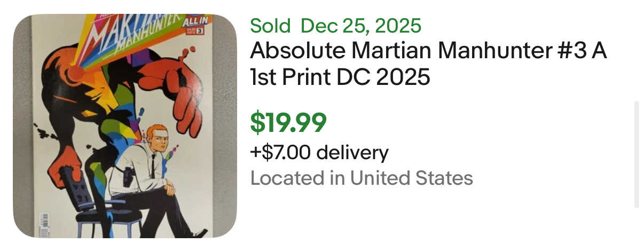Image resolution: width=644 pixels, height=251 pixels.
Task: Click the "1st Print DC 2025" title line
Action: (340, 77)
